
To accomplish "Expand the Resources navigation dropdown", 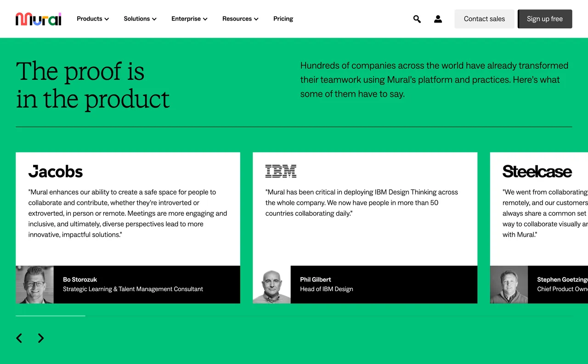I will click(240, 19).
